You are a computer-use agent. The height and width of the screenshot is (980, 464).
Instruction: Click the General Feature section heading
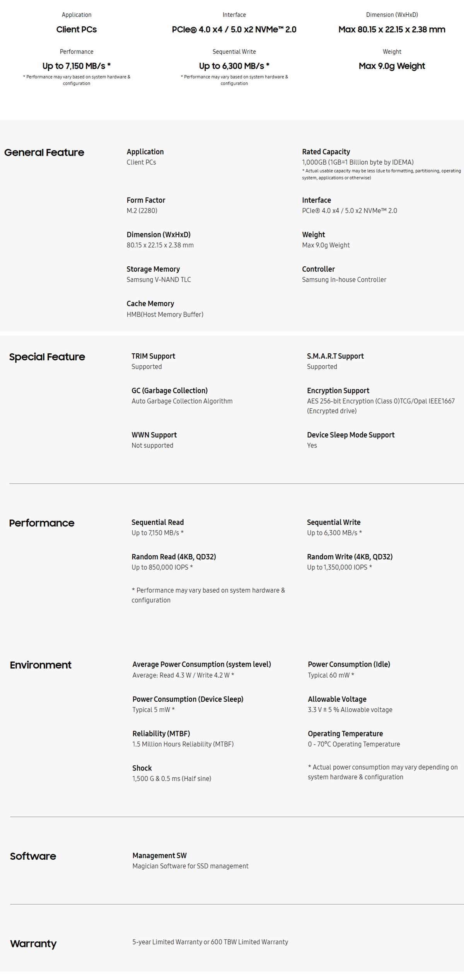(x=44, y=152)
